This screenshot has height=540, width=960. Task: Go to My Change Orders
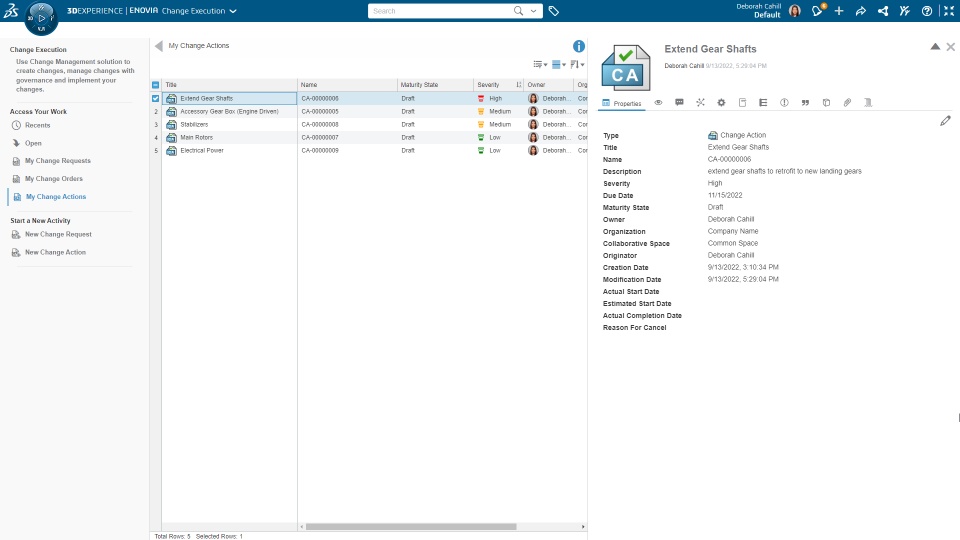point(53,179)
